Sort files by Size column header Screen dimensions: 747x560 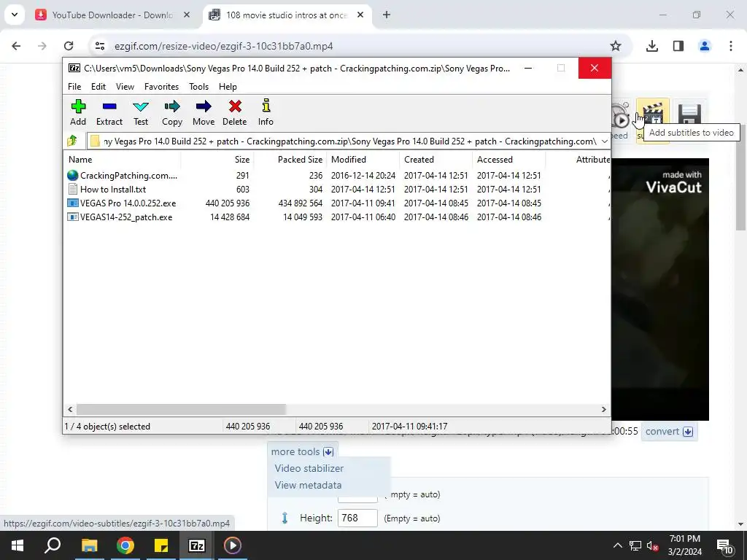(217, 160)
